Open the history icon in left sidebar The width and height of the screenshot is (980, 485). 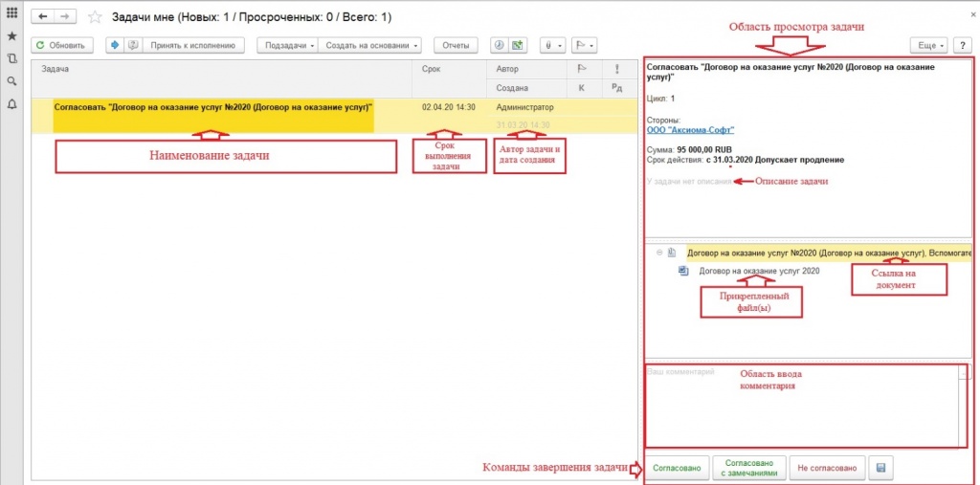(x=11, y=59)
